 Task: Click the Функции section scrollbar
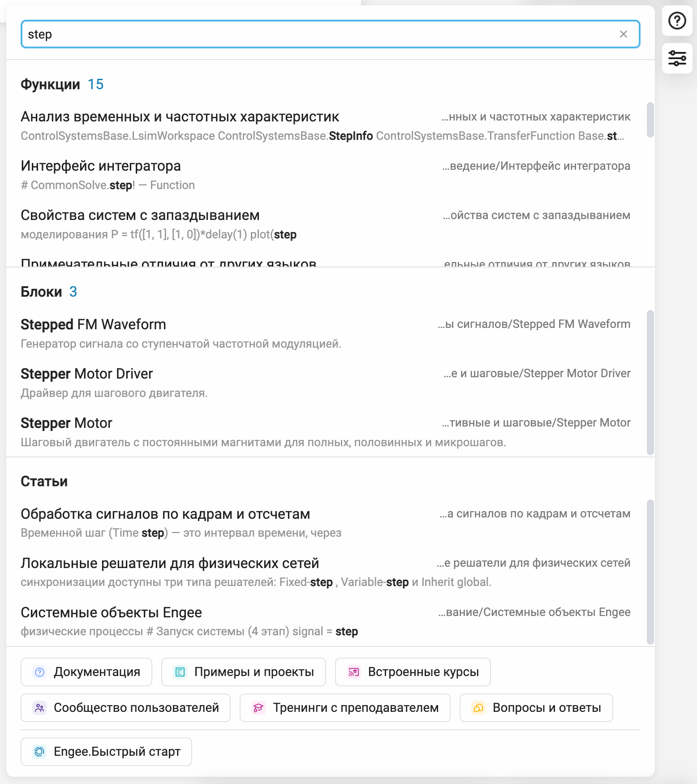650,120
